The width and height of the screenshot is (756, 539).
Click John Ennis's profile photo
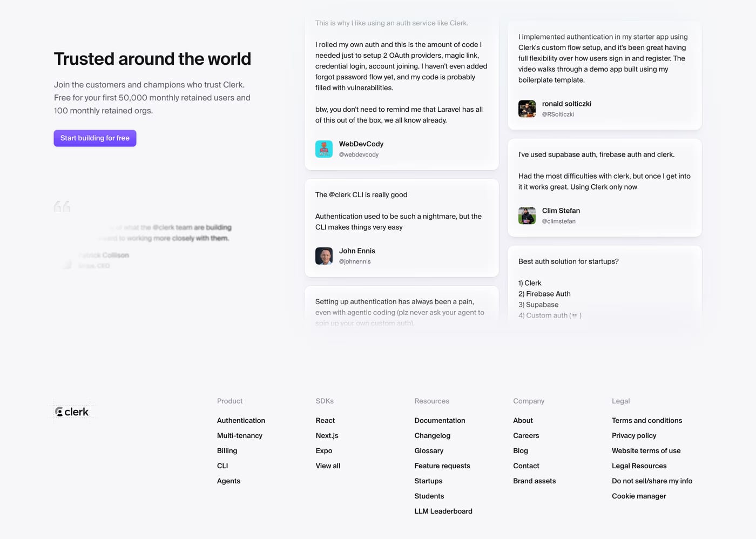click(x=324, y=256)
